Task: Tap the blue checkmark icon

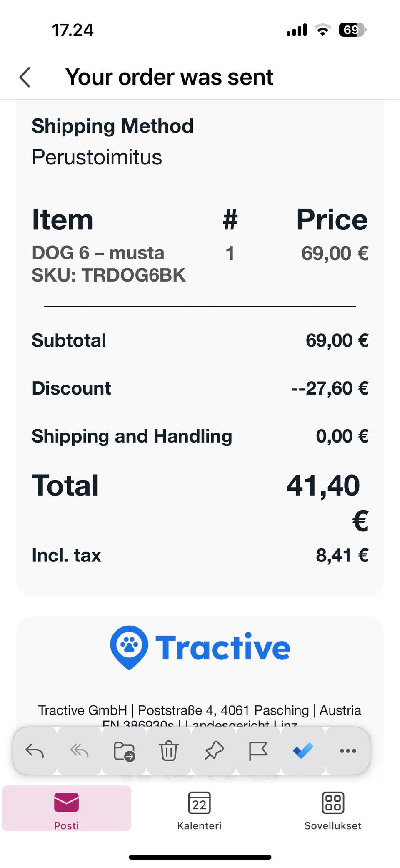Action: [303, 751]
